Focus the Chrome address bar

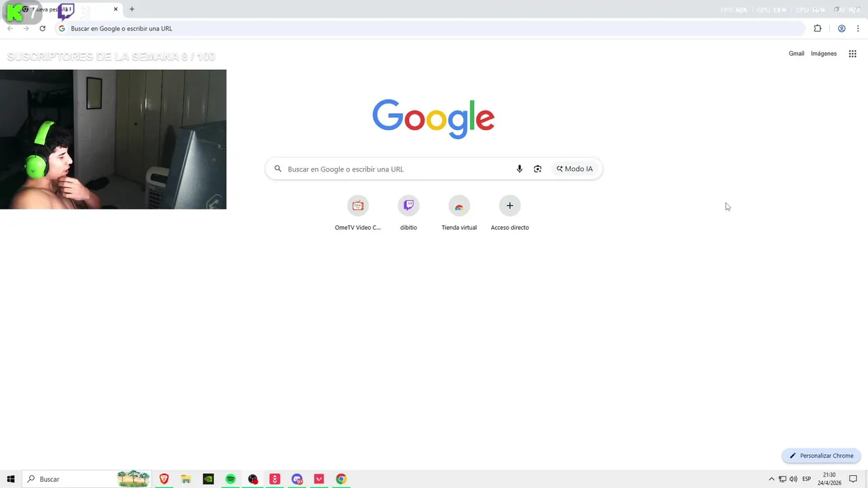[x=430, y=28]
